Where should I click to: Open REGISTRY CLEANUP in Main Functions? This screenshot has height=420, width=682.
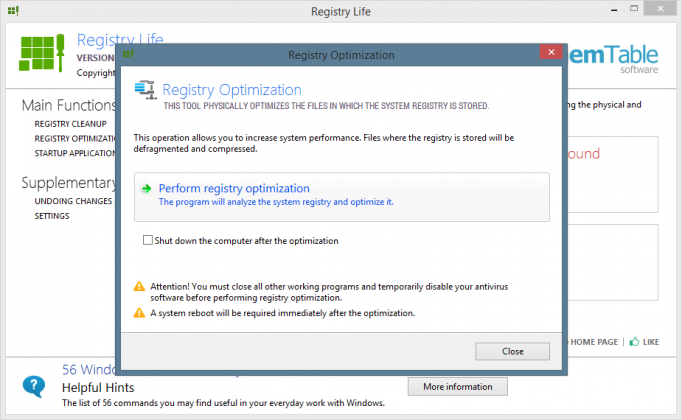pyautogui.click(x=70, y=124)
